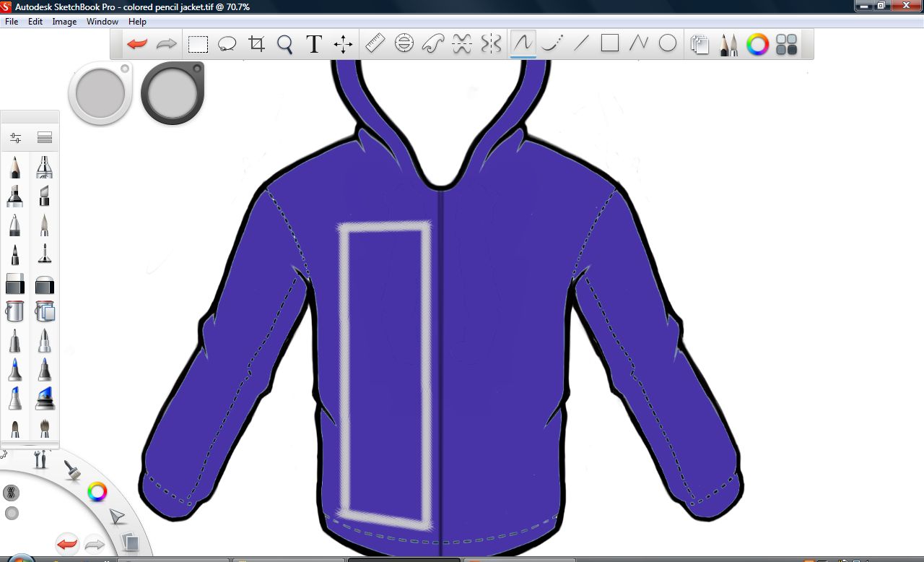Open the Brush Library icon in brush palette
Image resolution: width=924 pixels, height=562 pixels.
point(45,137)
